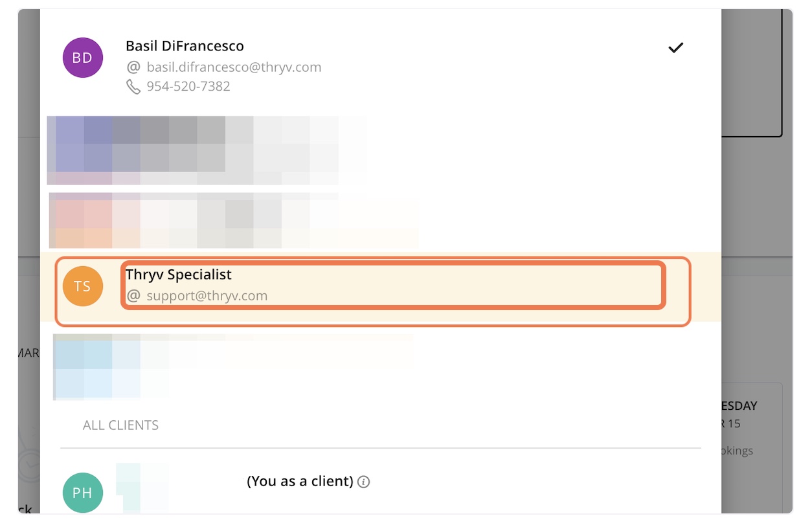The image size is (812, 527).
Task: Click the @ icon beside Basil's email
Action: [x=133, y=67]
